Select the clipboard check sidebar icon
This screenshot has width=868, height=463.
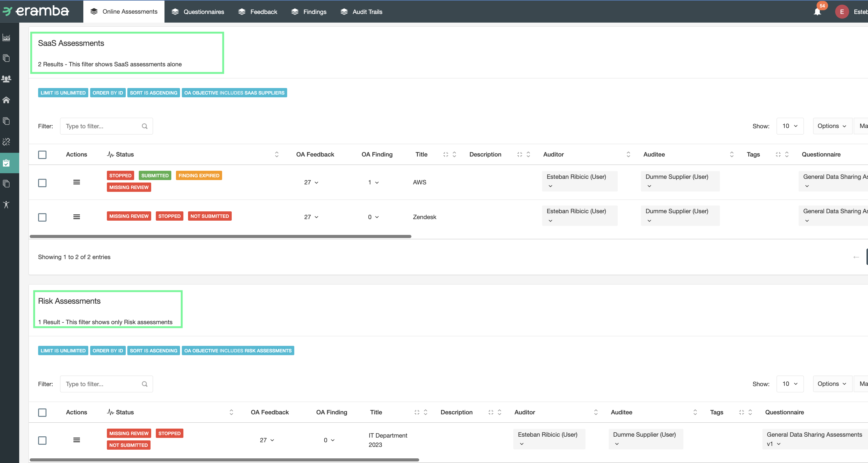click(6, 163)
